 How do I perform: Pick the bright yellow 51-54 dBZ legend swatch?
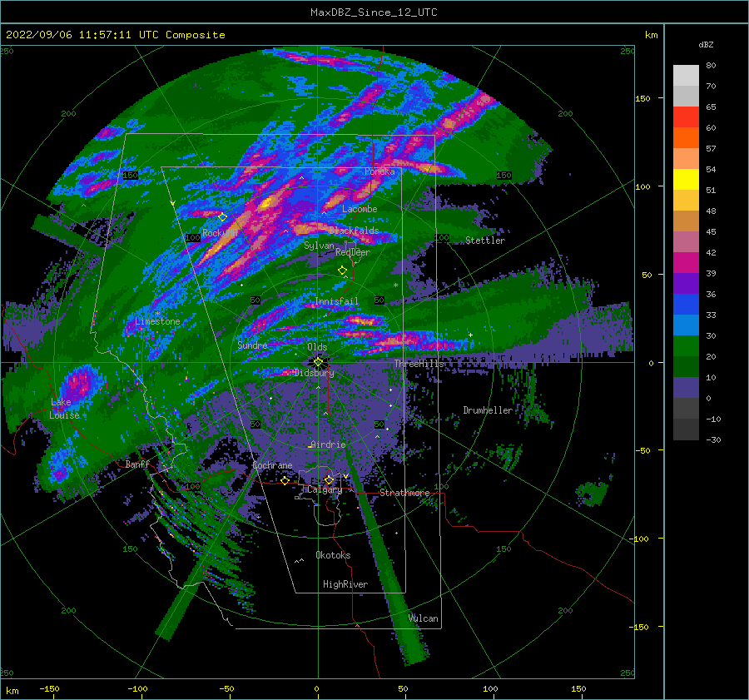pyautogui.click(x=686, y=180)
